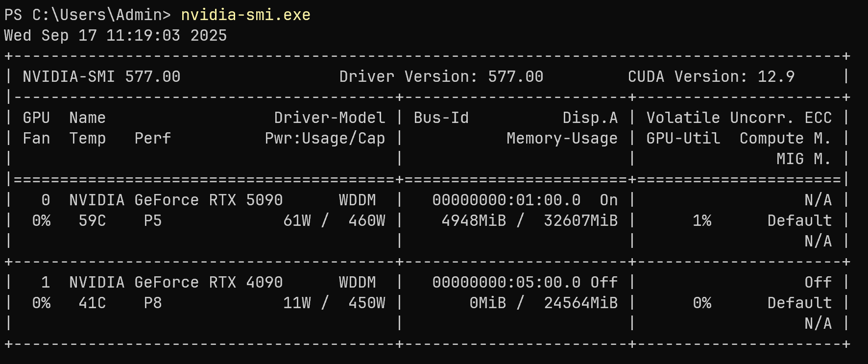Select the CUDA Version: 12.9 text
The image size is (868, 364).
[711, 76]
